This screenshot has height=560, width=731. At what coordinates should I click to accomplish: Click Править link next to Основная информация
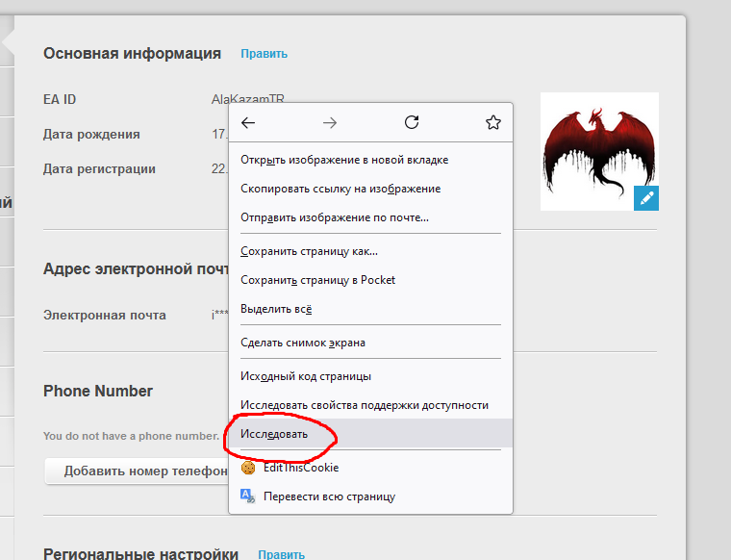coord(264,54)
